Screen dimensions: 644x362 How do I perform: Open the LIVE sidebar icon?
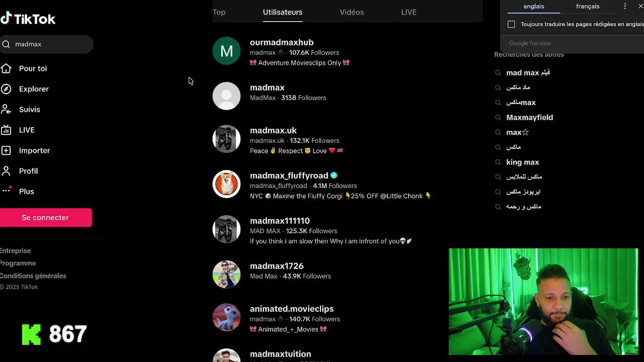click(x=6, y=130)
